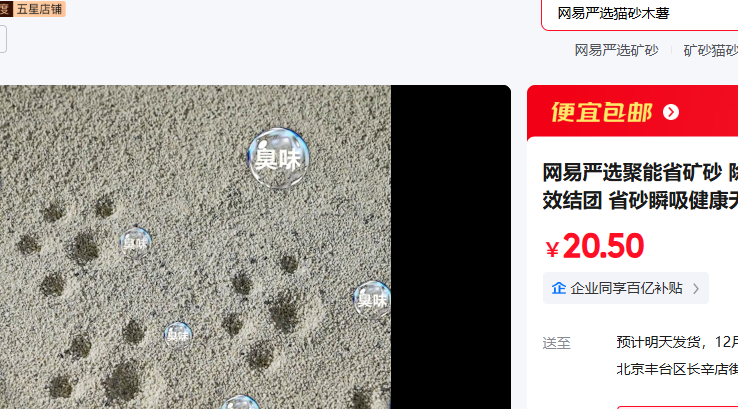Expand the 企业同享百亿补贴 chevron arrow
This screenshot has width=738, height=409.
click(x=696, y=288)
